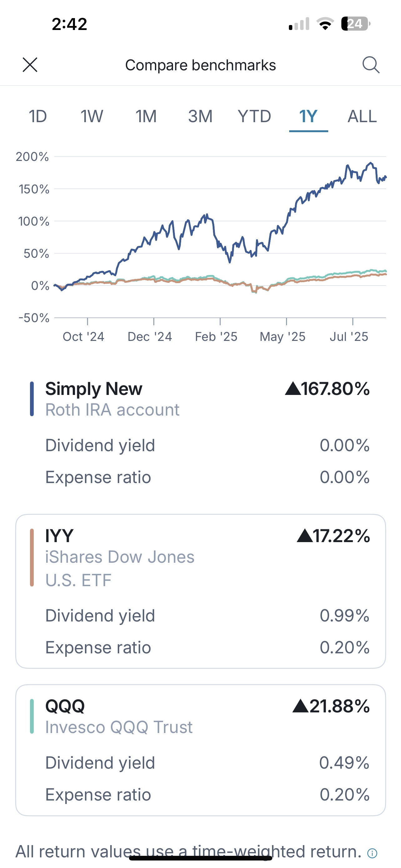Choose the 3M time range
This screenshot has width=401, height=868.
pyautogui.click(x=200, y=117)
